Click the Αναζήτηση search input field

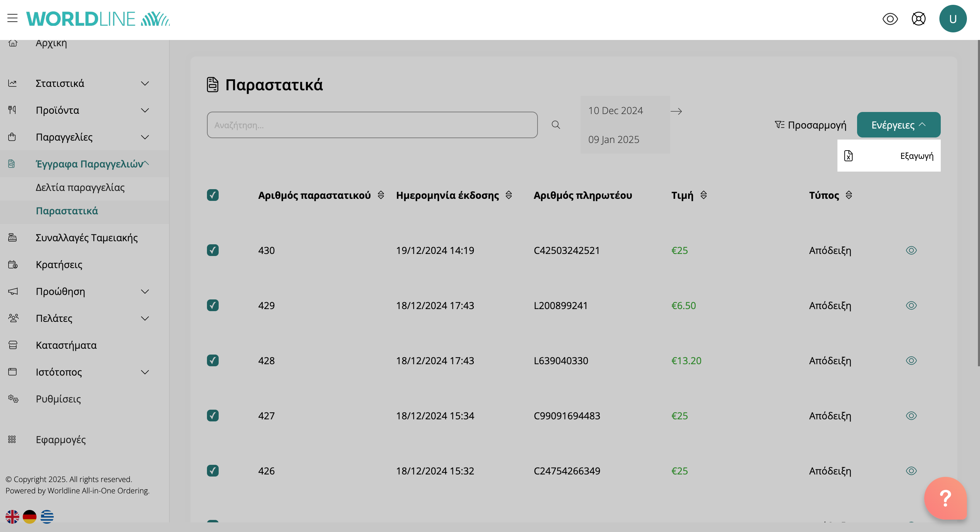(x=372, y=125)
